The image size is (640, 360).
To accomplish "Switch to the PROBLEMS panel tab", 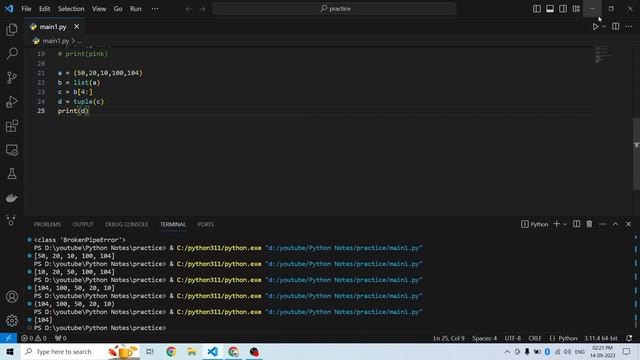I will (47, 224).
